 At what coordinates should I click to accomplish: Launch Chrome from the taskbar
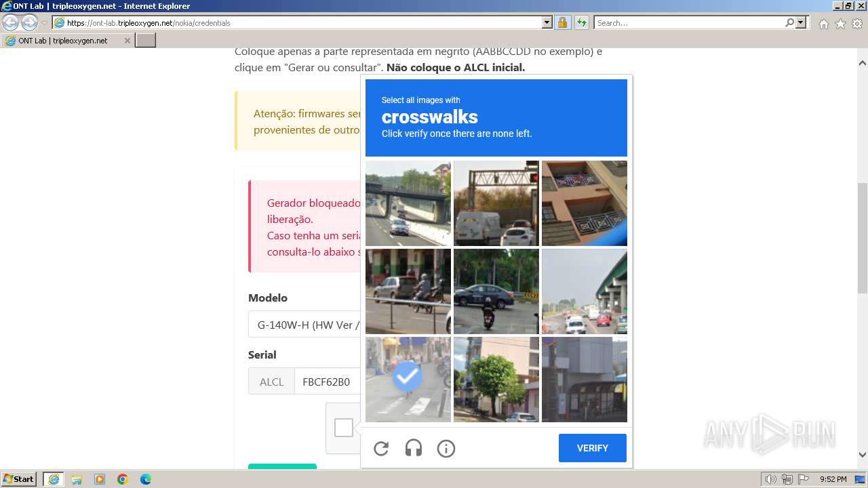coord(123,479)
